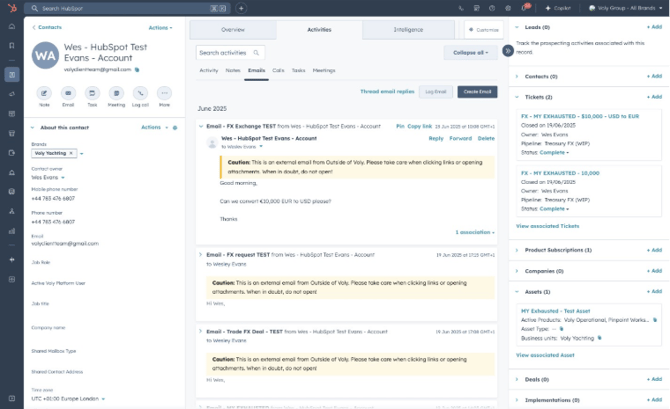Image resolution: width=670 pixels, height=409 pixels.
Task: Open the Collapse all dropdown
Action: (470, 53)
